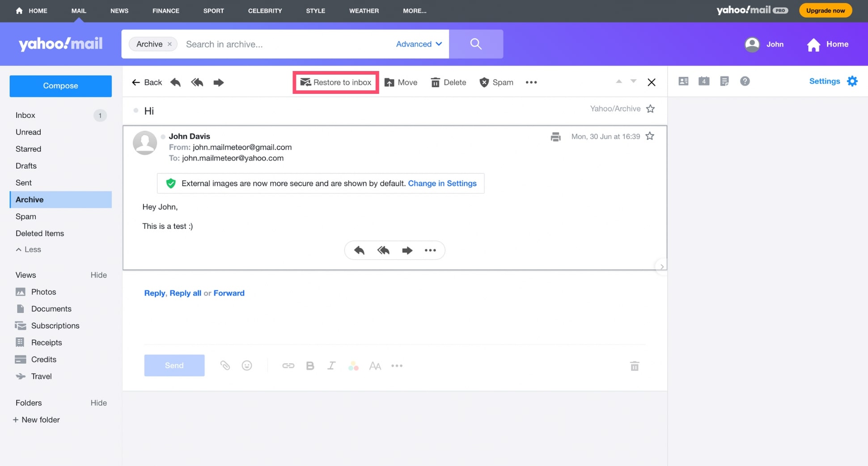This screenshot has width=868, height=466.
Task: Toggle bold formatting in reply editor
Action: [x=310, y=366]
